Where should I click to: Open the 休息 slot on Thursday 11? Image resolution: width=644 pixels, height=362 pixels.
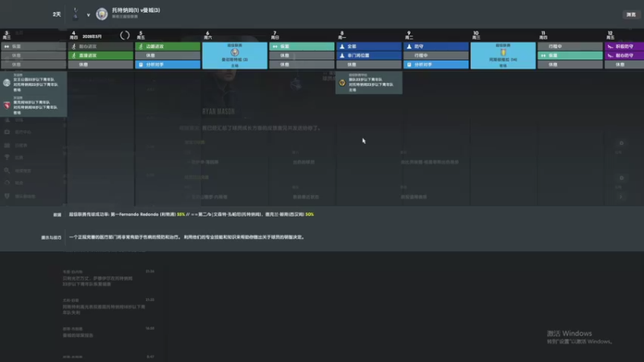click(x=570, y=64)
